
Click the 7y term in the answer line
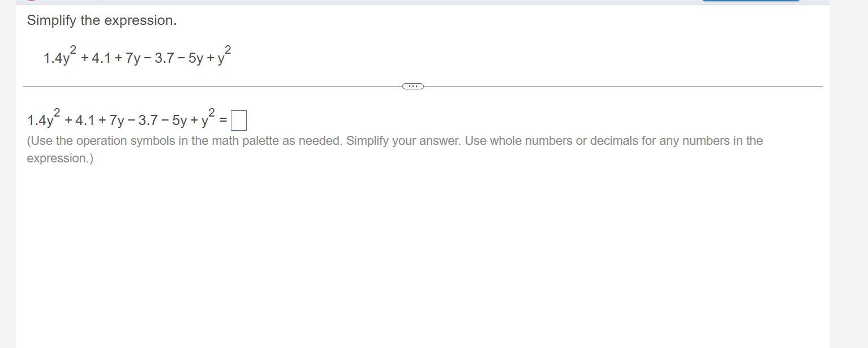[x=117, y=121]
